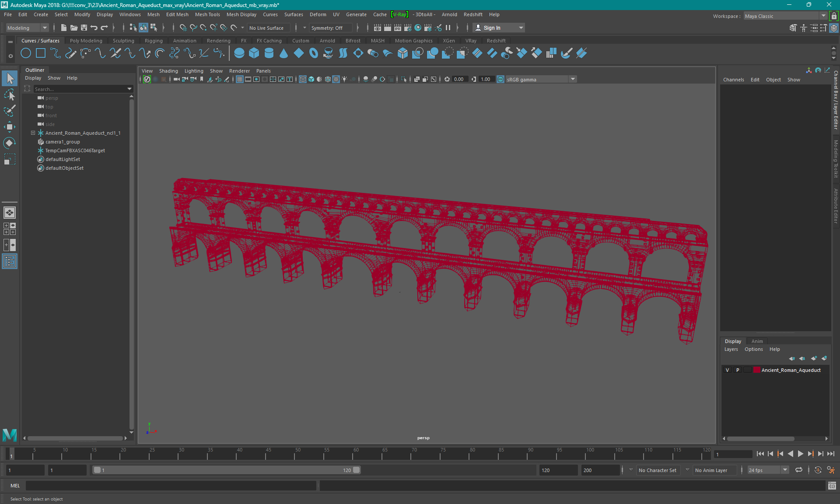Switch to the Anim layer tab
Screen dimensions: 840x504
click(x=757, y=341)
